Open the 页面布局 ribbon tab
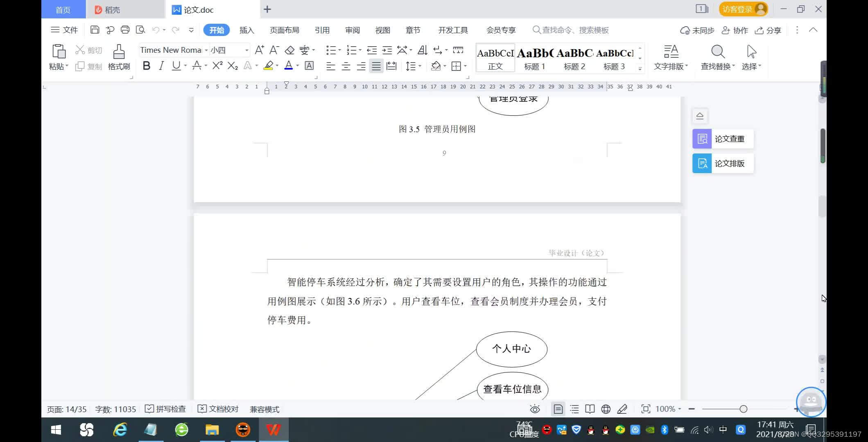 tap(285, 30)
